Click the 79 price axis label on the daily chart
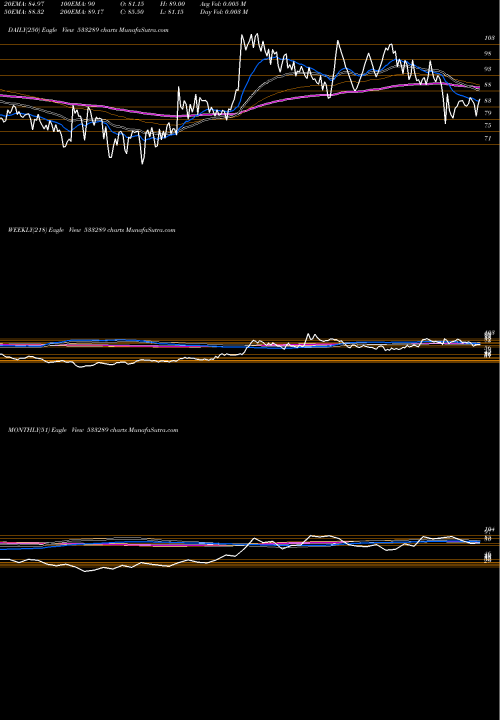Image resolution: width=500 pixels, height=720 pixels. click(x=488, y=113)
